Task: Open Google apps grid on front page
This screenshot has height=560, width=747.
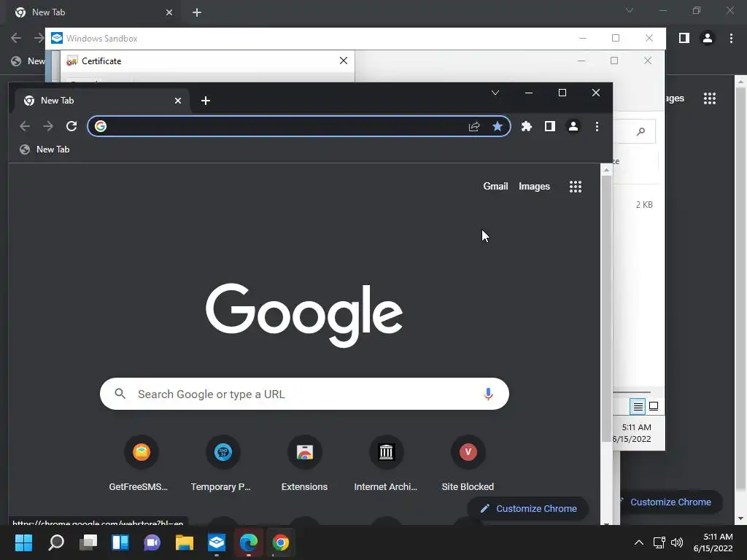Action: point(576,186)
